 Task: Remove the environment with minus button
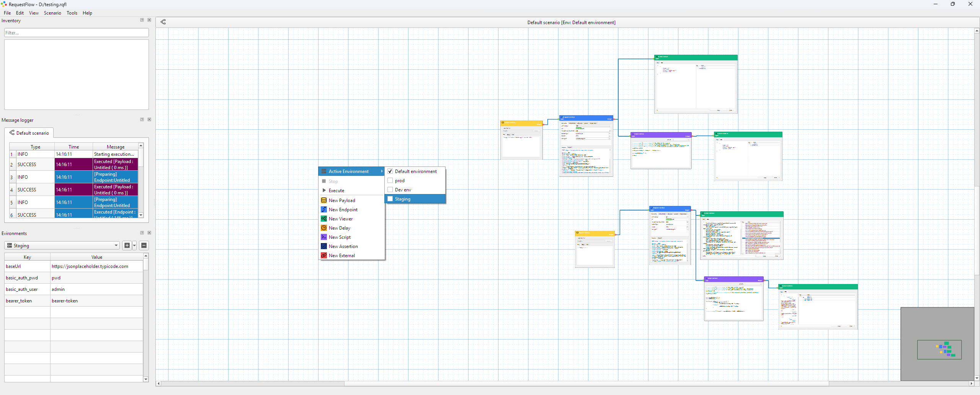coord(144,245)
